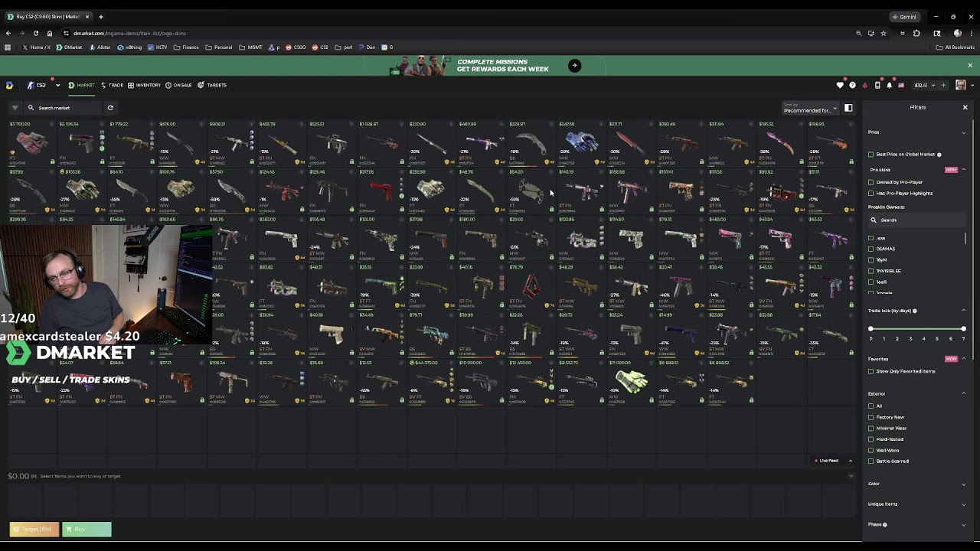
Task: Check Owned by Pro-Player filter
Action: [x=871, y=182]
